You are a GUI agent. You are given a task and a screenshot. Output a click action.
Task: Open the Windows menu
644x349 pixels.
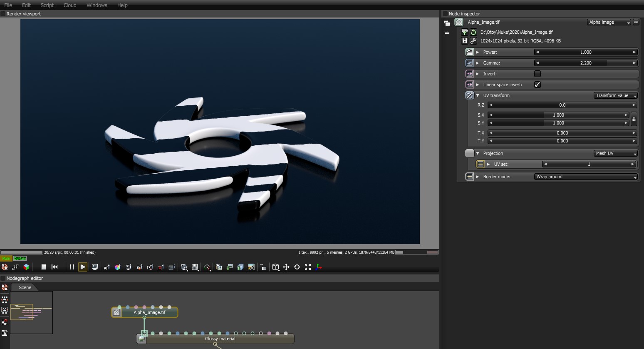coord(97,5)
